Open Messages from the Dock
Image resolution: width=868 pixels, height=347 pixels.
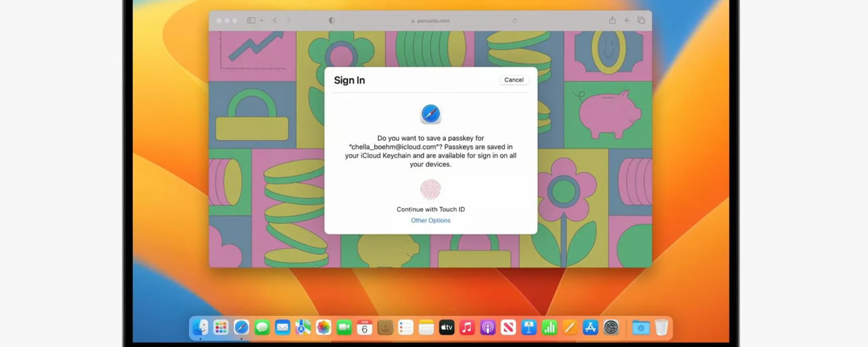click(x=262, y=327)
